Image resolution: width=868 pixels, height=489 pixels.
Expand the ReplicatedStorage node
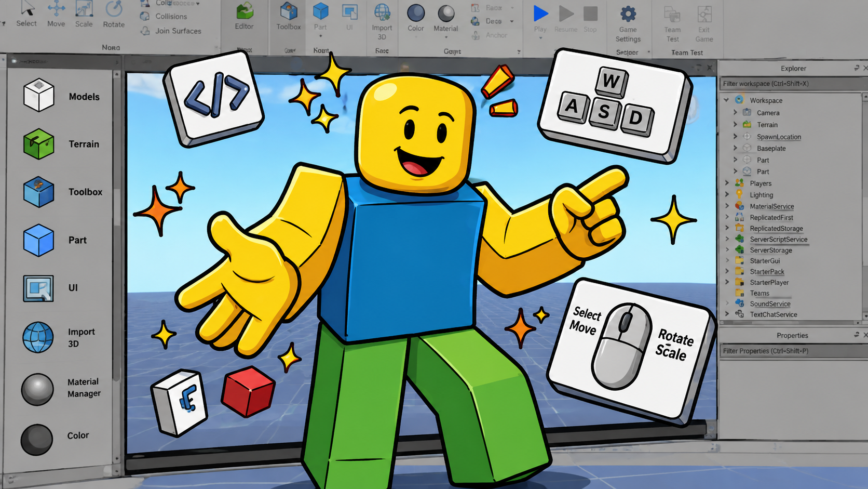(x=727, y=228)
